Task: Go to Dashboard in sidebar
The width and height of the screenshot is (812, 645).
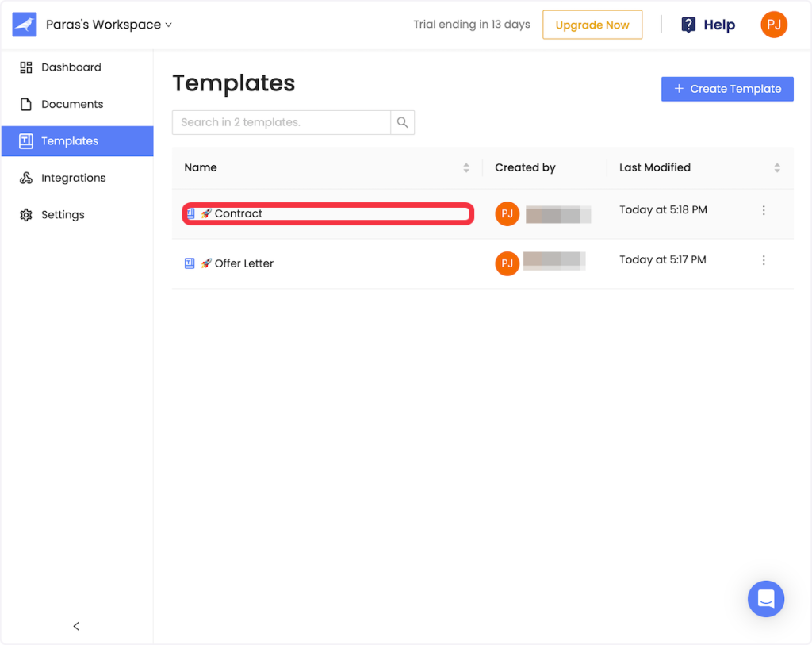Action: pos(71,67)
